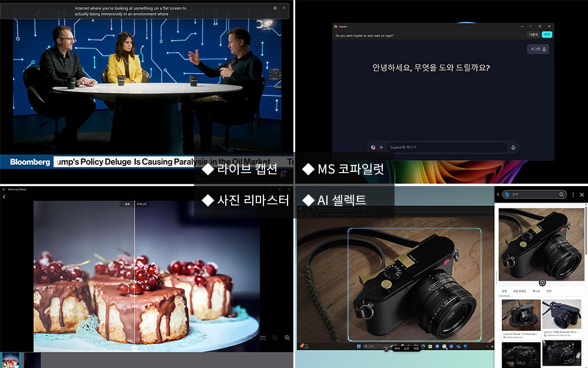Click the 로그인 button in Copilot
This screenshot has height=368, width=588.
coord(538,49)
